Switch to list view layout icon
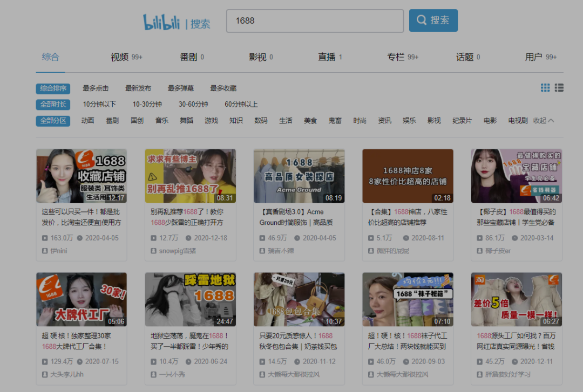 559,88
